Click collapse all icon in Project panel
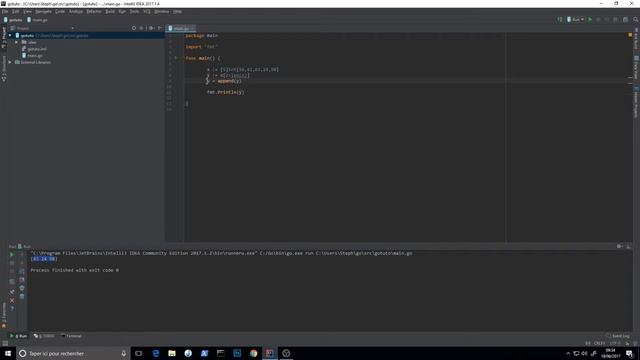This screenshot has height=360, width=640. [x=142, y=28]
